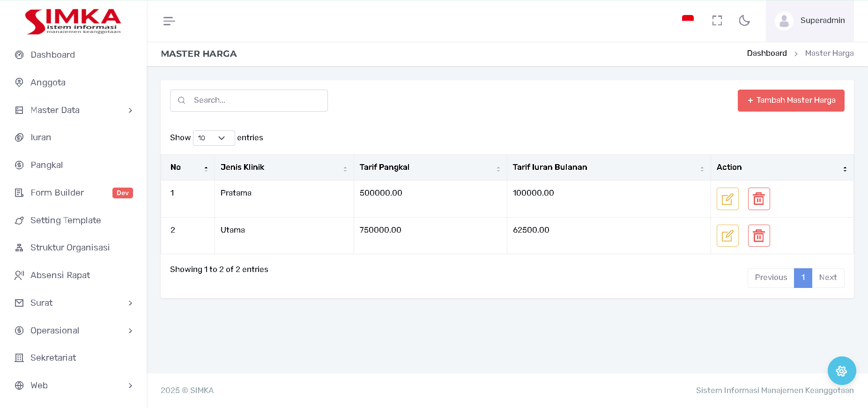Click the Tambah Master Harga button

[791, 100]
